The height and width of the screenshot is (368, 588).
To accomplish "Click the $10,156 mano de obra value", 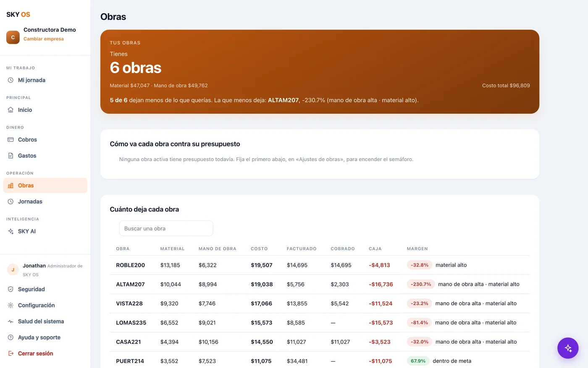I will [x=208, y=342].
